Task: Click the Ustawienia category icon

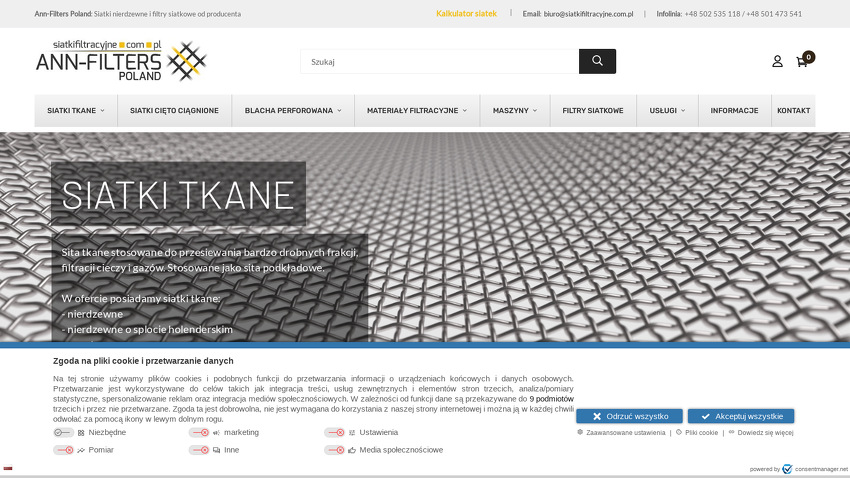Action: click(352, 433)
